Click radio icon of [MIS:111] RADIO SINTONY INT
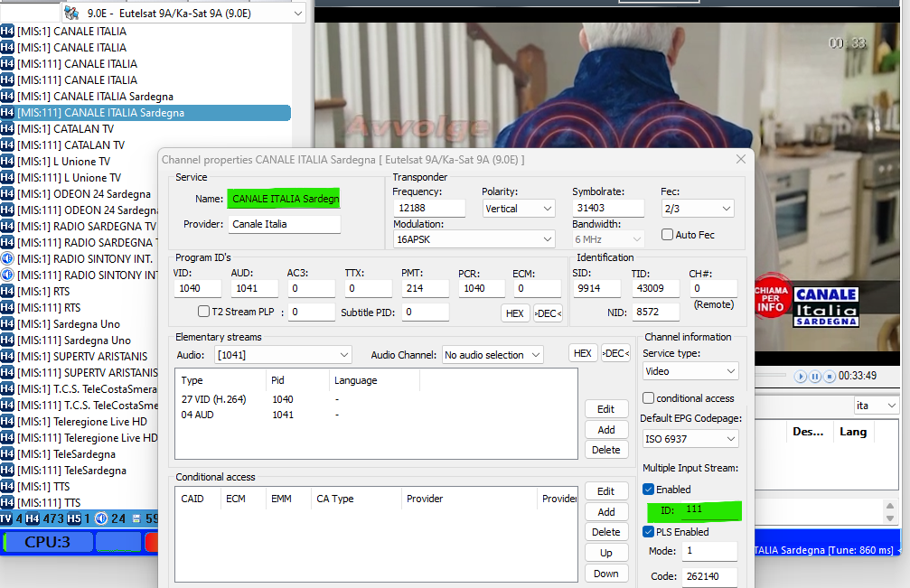This screenshot has height=588, width=910. pos(7,275)
